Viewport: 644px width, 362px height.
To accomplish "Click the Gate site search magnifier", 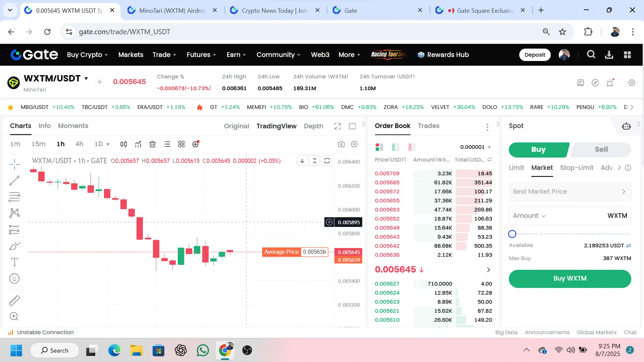I will (591, 55).
